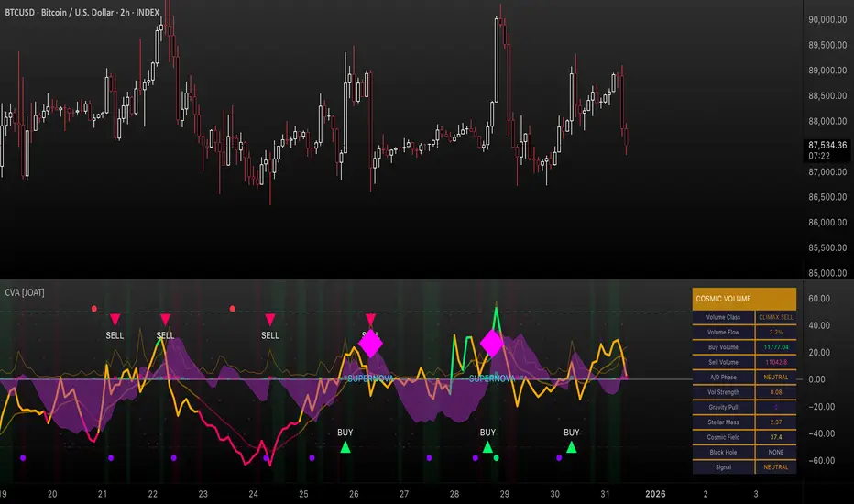Image resolution: width=854 pixels, height=504 pixels.
Task: Click the magenta diamond above the day 26 SUPERNOVA label
Action: (370, 344)
